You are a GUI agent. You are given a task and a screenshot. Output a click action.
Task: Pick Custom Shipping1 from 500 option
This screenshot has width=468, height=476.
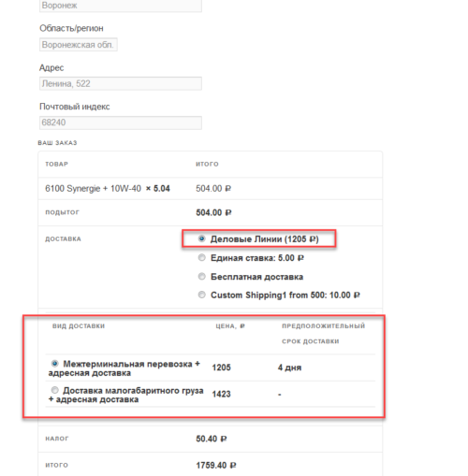point(202,295)
